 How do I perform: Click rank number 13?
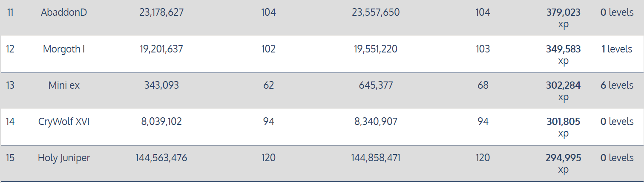10,85
